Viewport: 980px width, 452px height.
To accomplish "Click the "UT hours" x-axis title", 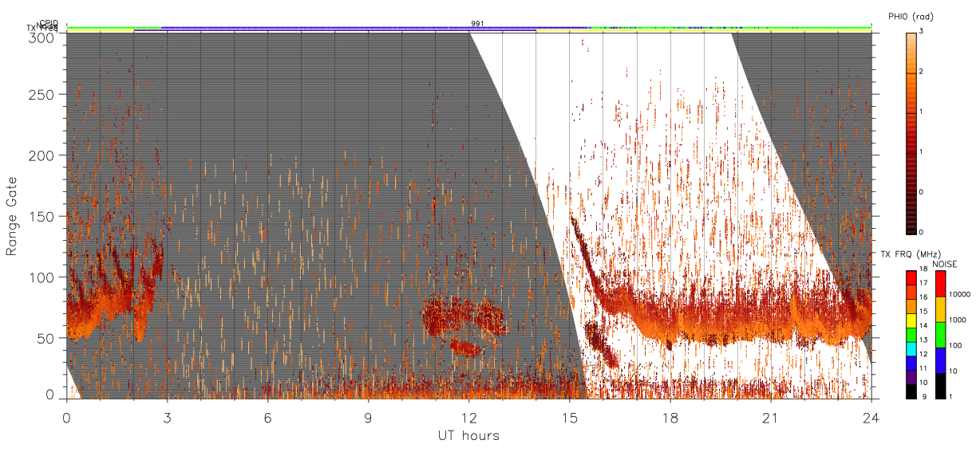I will click(468, 435).
